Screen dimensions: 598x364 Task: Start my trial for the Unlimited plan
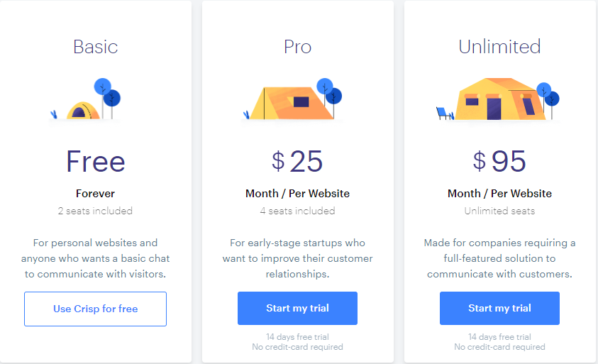click(499, 308)
